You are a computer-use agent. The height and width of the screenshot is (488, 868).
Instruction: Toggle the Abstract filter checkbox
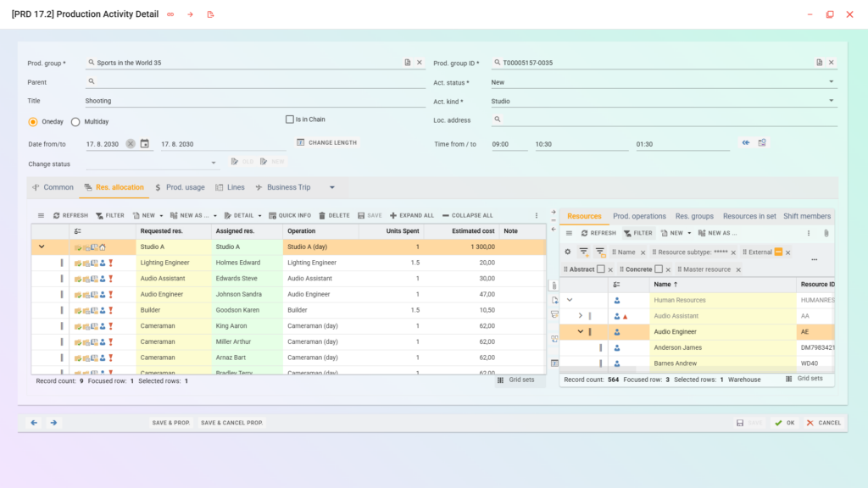[x=600, y=269]
